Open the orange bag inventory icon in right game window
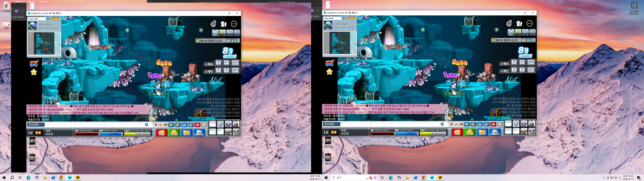 (473, 124)
